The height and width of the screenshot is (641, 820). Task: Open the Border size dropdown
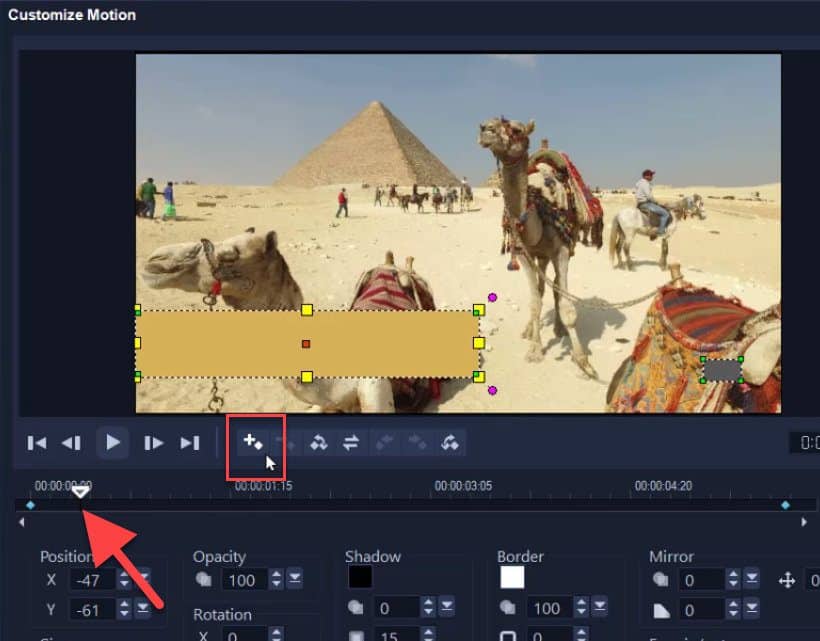tap(600, 605)
